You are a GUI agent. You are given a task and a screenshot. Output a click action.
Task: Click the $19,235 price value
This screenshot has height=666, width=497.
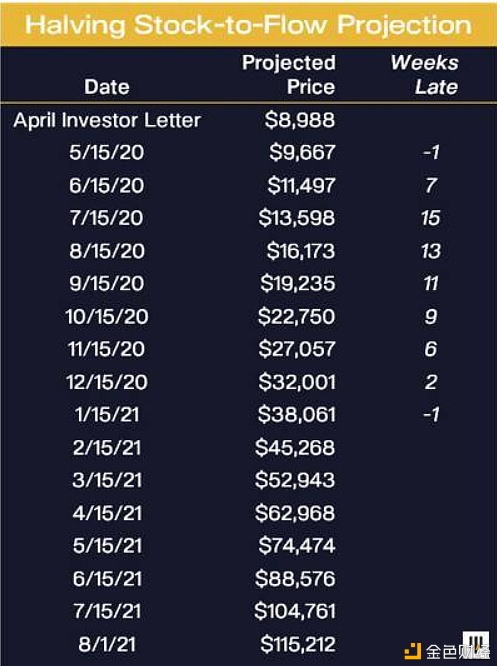(x=298, y=283)
